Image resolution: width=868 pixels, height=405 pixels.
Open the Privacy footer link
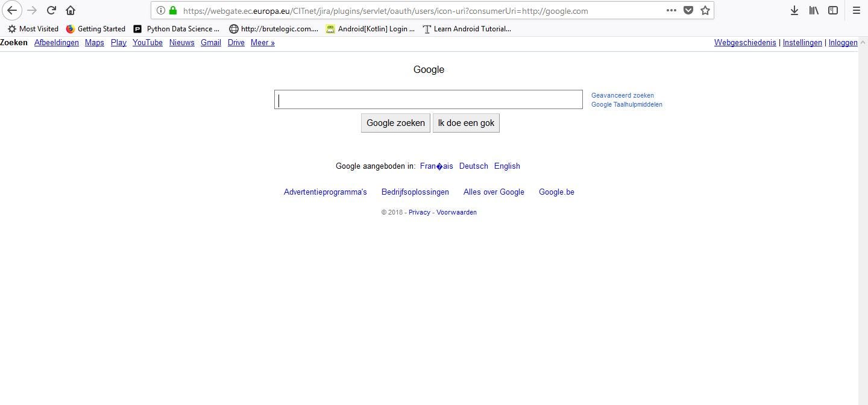click(x=420, y=212)
